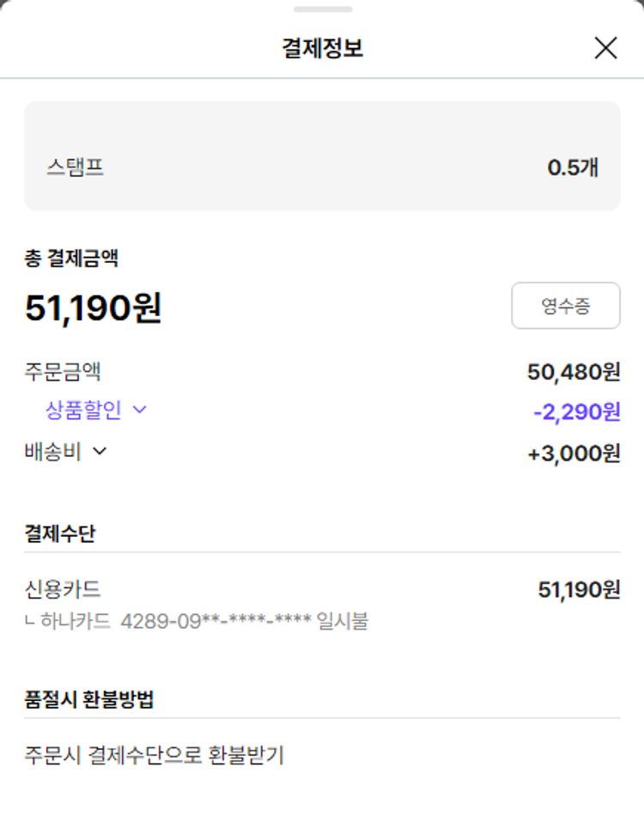This screenshot has height=835, width=644.
Task: Click the 배송비 label text
Action: (53, 452)
